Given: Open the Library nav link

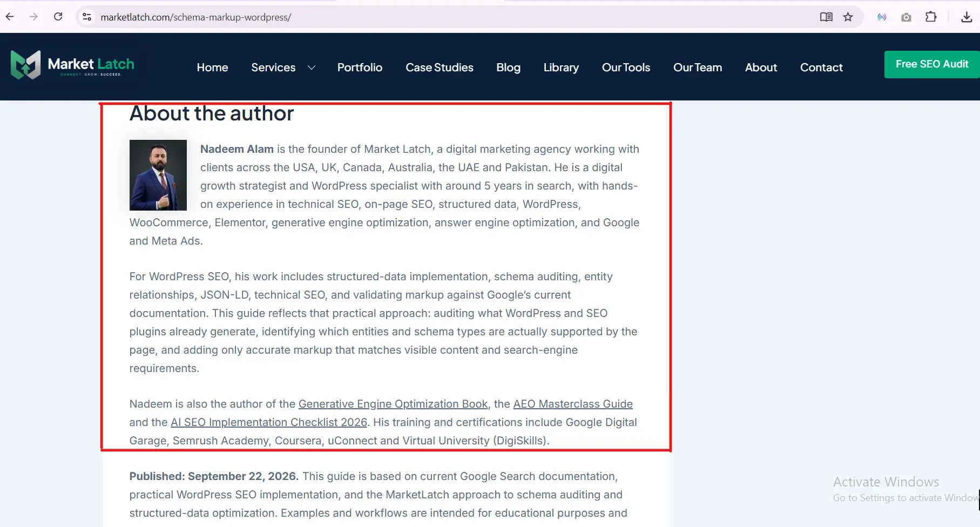Looking at the screenshot, I should (561, 67).
